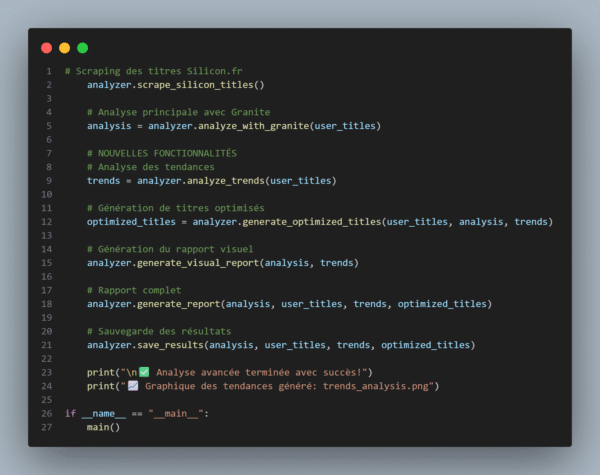The width and height of the screenshot is (600, 475).
Task: Click the 'Scraping des titres Silicon.fr' comment
Action: coord(157,71)
